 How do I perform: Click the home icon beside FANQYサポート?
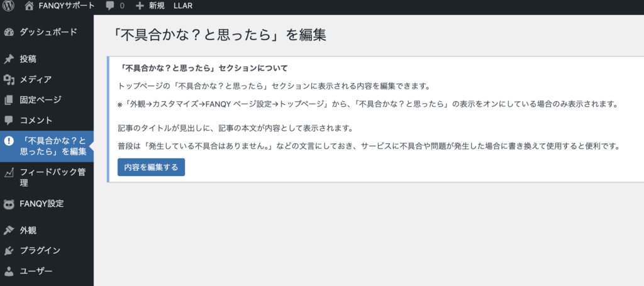(x=29, y=6)
